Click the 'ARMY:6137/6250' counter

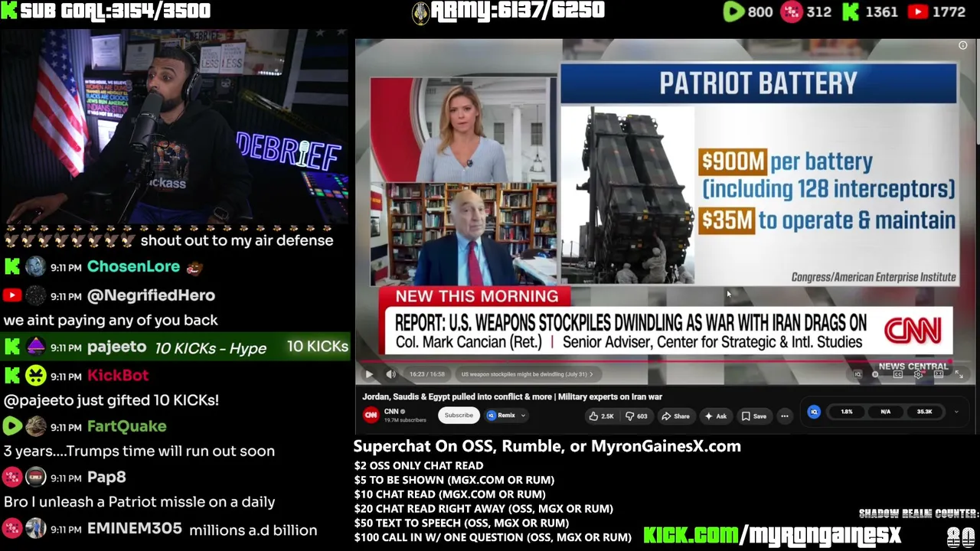518,11
